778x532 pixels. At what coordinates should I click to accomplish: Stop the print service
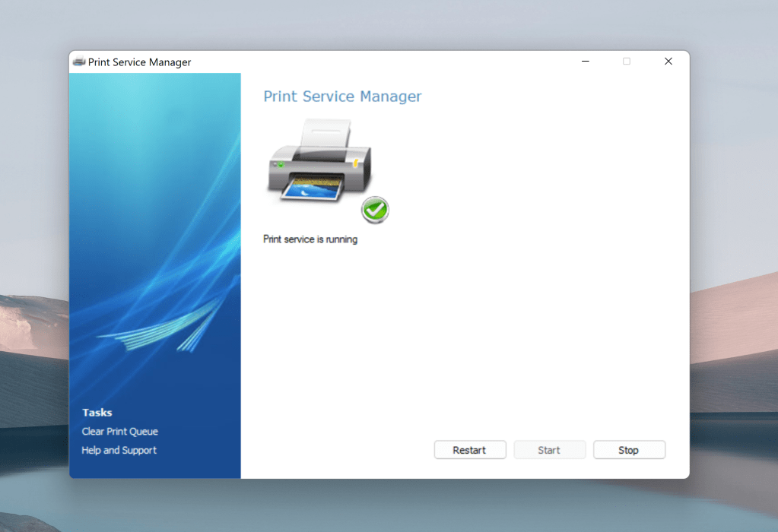(x=628, y=450)
